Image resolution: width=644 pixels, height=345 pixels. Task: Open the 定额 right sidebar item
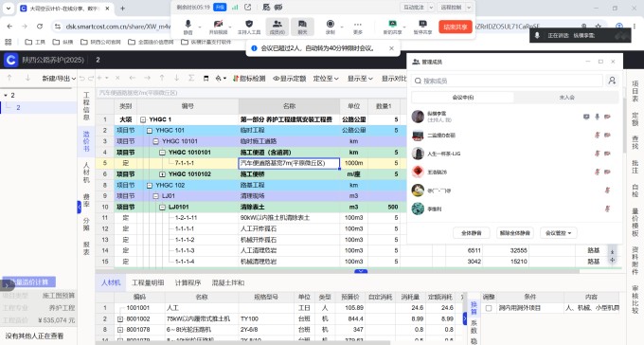[x=635, y=119]
